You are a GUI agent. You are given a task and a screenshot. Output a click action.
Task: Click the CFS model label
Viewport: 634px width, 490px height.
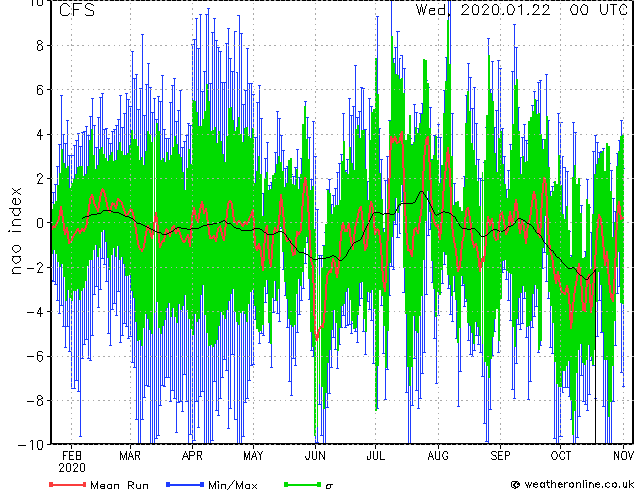77,10
